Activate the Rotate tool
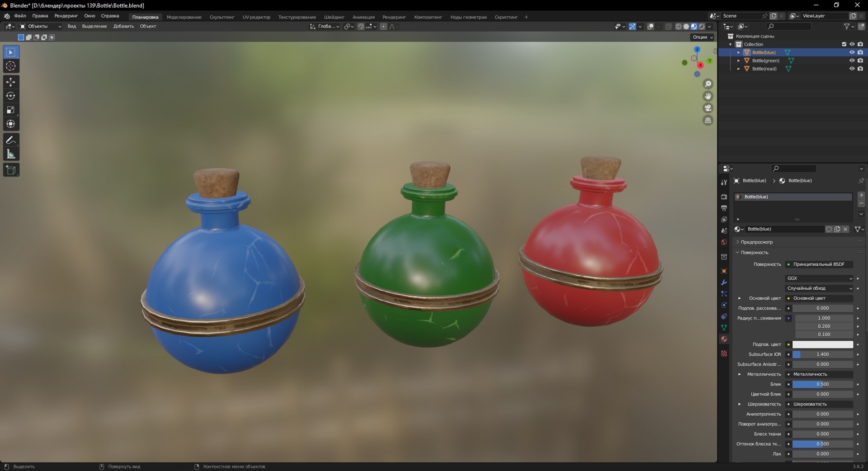The height and width of the screenshot is (471, 868). (11, 96)
